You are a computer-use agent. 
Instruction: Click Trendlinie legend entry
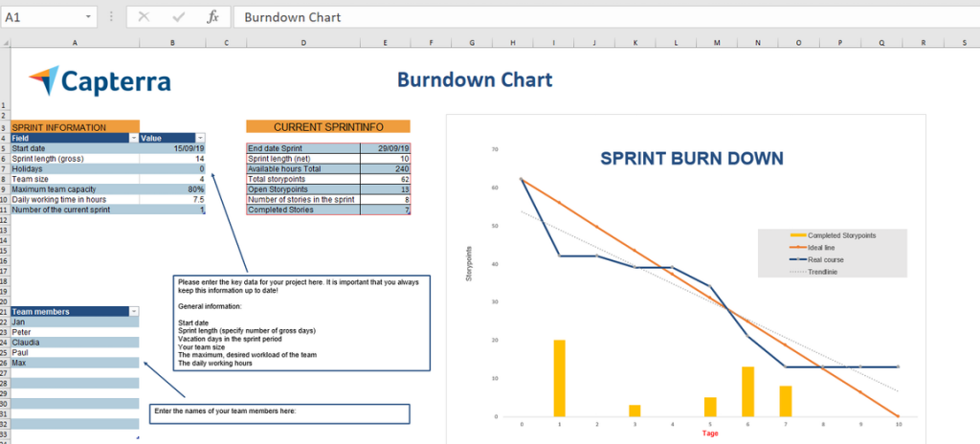pos(813,272)
